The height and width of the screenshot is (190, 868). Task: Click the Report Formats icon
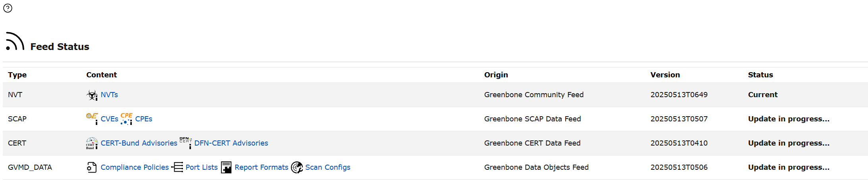[x=226, y=167]
